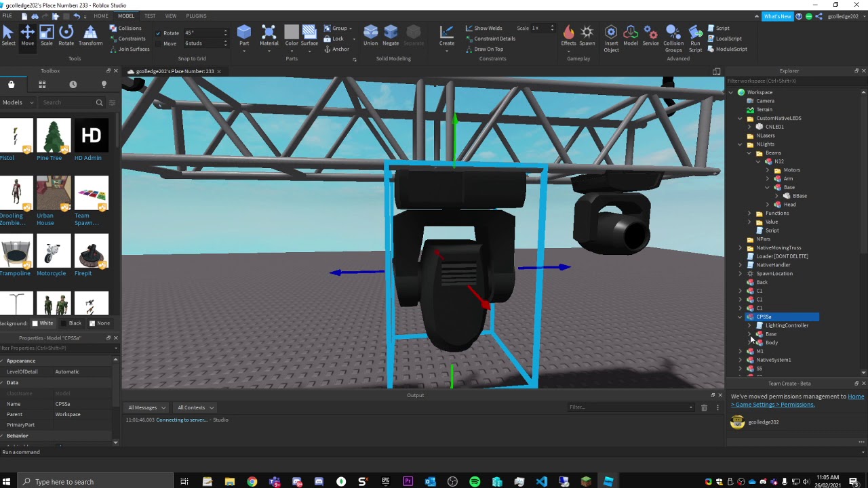Screen dimensions: 868x488
Task: Toggle the Anchor tool
Action: [336, 49]
